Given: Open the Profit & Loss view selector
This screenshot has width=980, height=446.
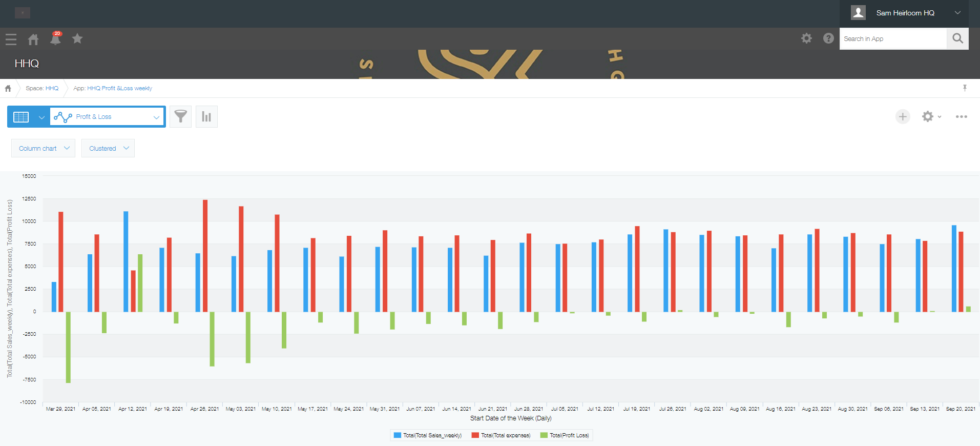Looking at the screenshot, I should (107, 117).
